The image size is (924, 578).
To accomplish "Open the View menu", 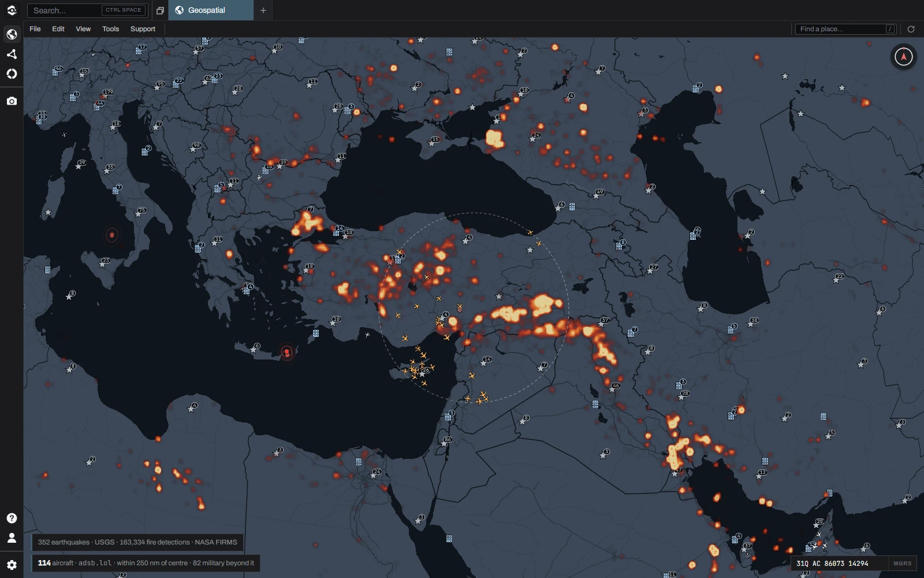I will [83, 29].
